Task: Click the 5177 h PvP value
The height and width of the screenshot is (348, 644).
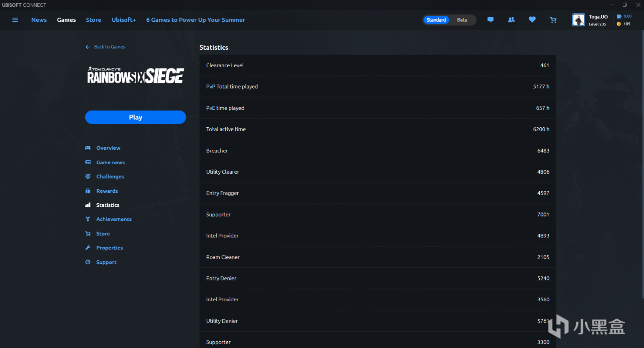Action: click(541, 87)
